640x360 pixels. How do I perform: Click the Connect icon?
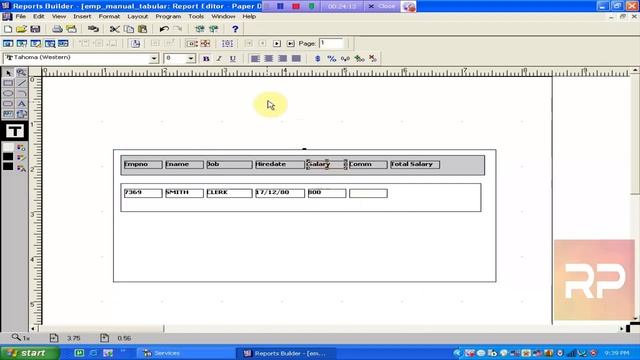click(x=93, y=29)
